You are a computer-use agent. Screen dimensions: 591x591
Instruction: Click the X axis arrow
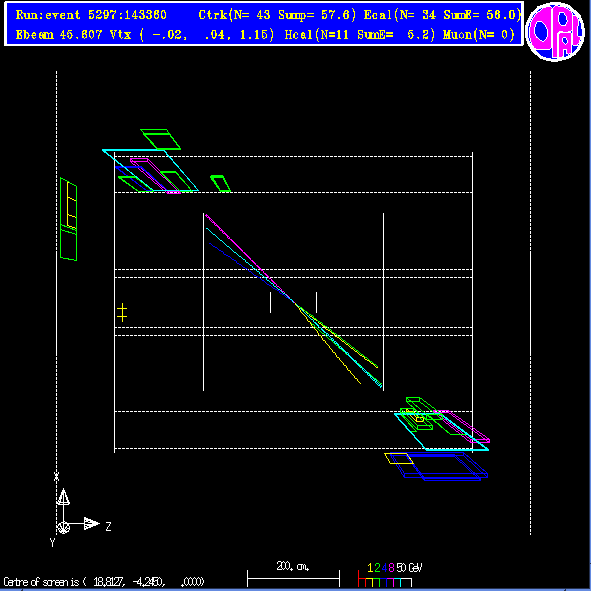63,497
